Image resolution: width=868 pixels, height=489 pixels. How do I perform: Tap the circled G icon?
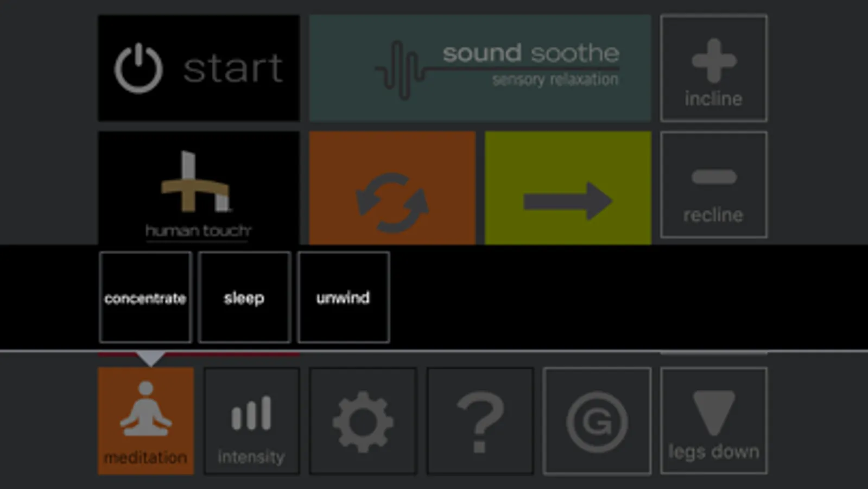coord(597,421)
